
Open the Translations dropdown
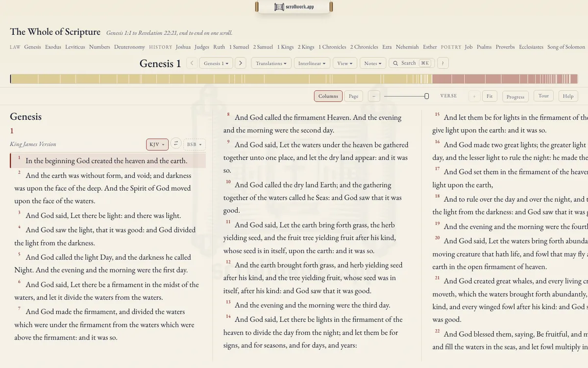click(x=271, y=63)
